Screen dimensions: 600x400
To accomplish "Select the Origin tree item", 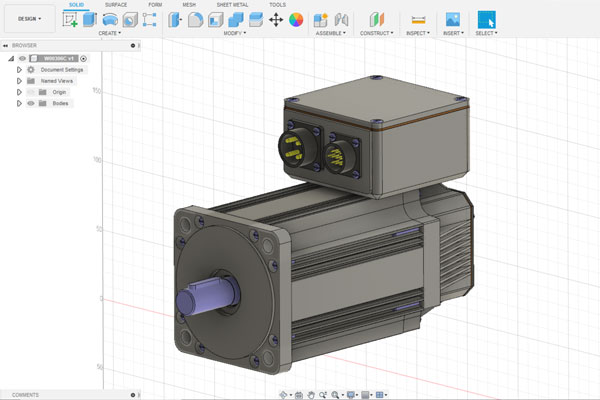I will 59,92.
